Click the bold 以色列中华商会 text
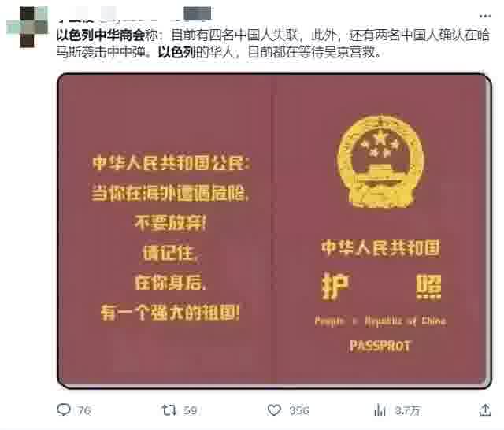The image size is (504, 430). 101,35
